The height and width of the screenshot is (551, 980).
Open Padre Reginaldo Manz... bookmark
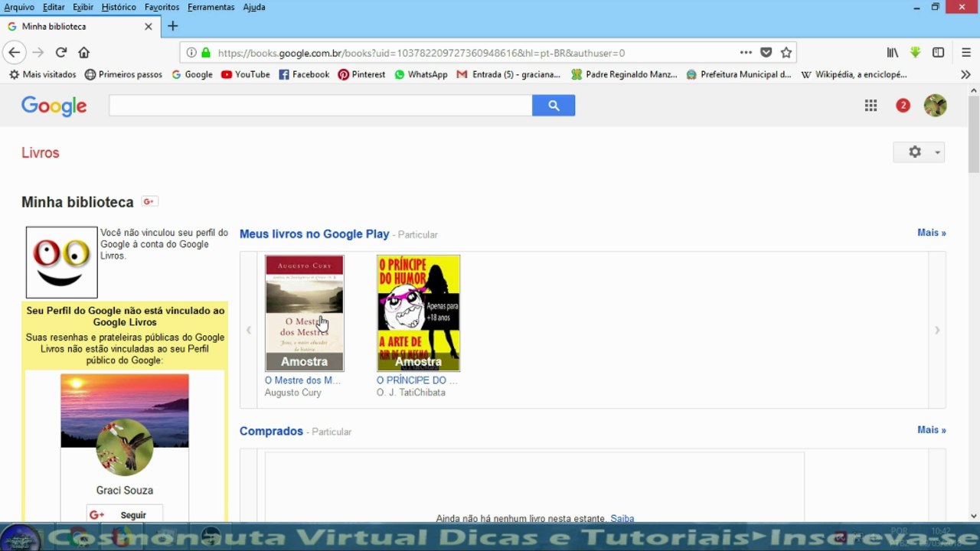click(x=624, y=74)
